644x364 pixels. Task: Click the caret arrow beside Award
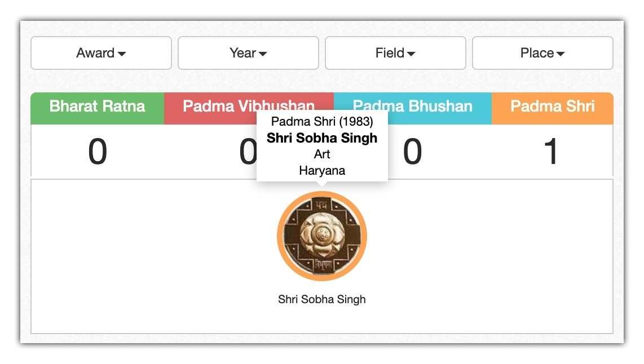click(122, 54)
